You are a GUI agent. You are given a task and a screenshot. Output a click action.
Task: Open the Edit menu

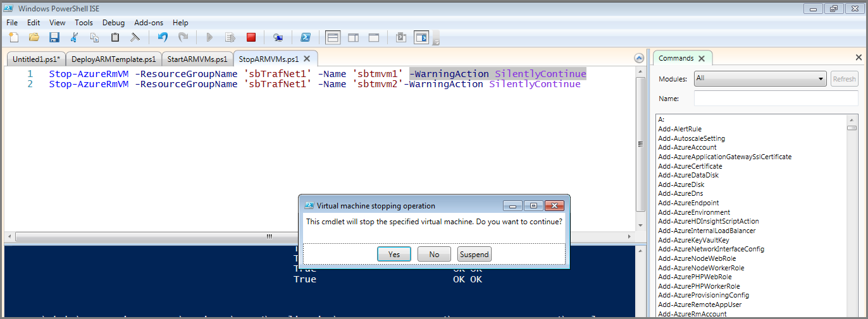click(x=34, y=22)
